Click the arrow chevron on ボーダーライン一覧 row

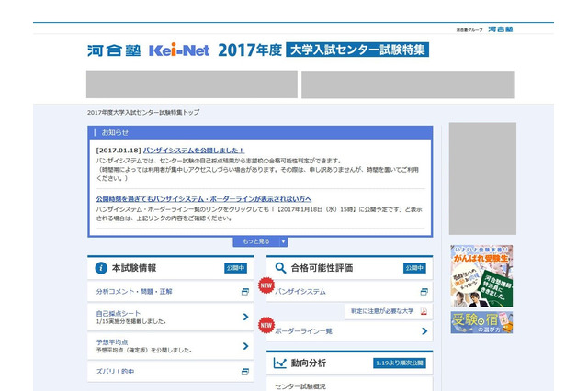424,331
